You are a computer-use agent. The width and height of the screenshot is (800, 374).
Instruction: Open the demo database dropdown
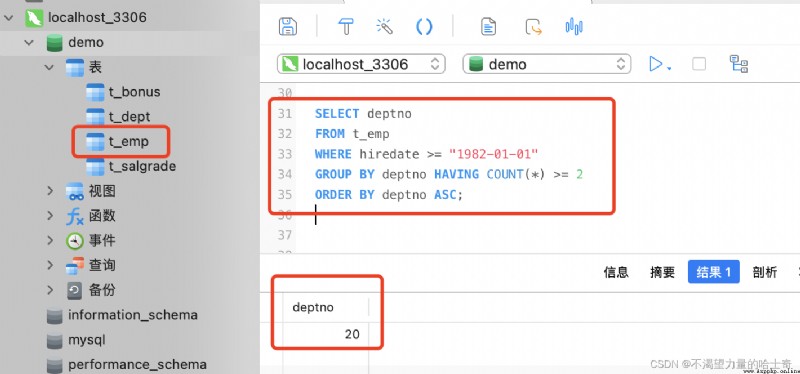(x=547, y=64)
